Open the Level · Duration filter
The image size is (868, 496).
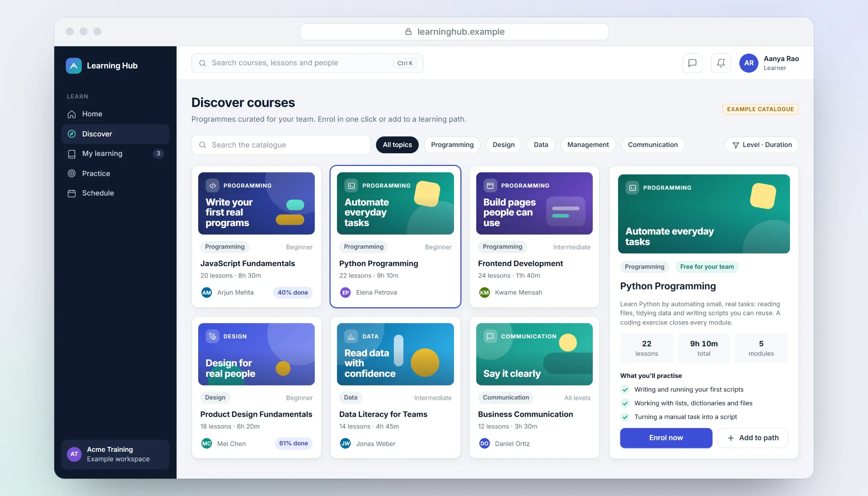(x=762, y=145)
